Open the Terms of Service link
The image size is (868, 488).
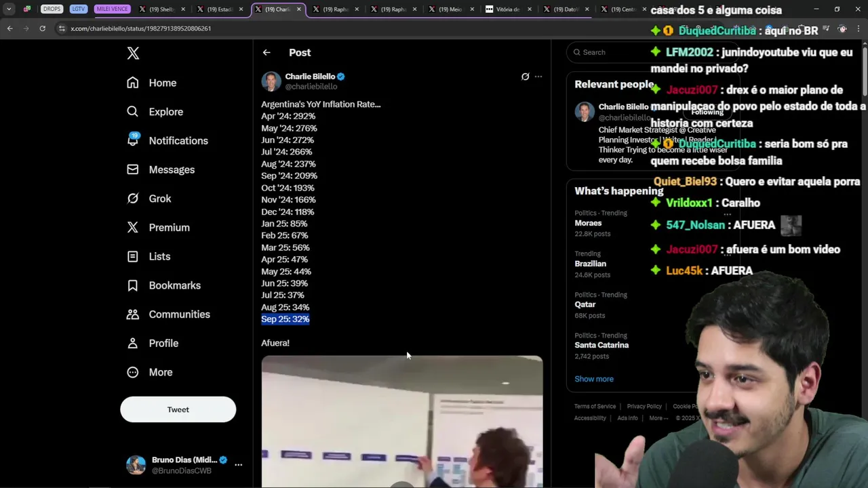click(595, 407)
